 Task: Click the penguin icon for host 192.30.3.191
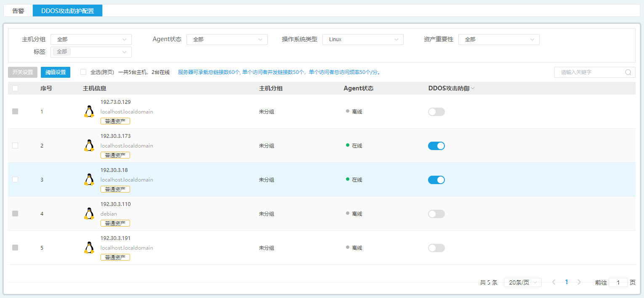click(89, 248)
